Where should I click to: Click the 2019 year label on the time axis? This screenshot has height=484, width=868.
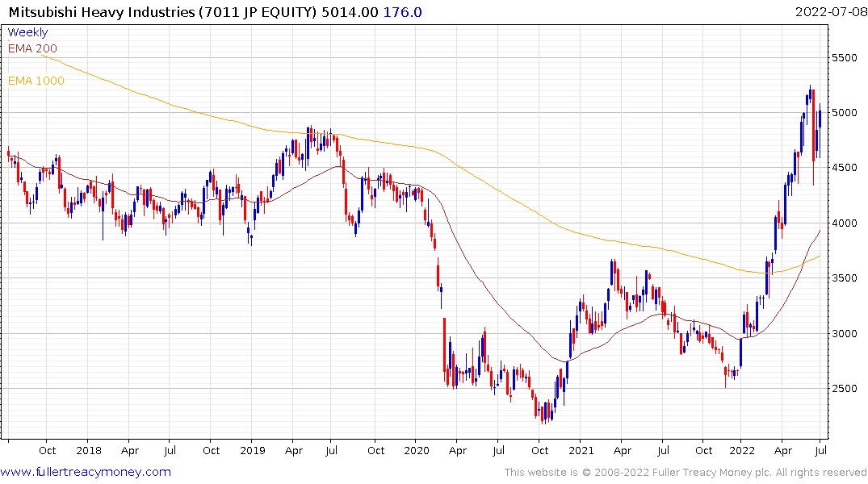pyautogui.click(x=253, y=450)
